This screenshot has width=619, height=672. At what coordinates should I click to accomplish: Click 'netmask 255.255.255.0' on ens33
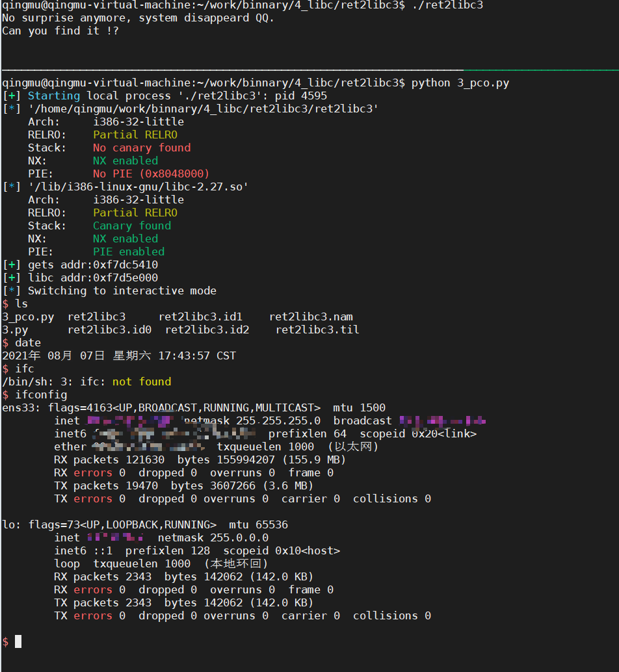252,420
